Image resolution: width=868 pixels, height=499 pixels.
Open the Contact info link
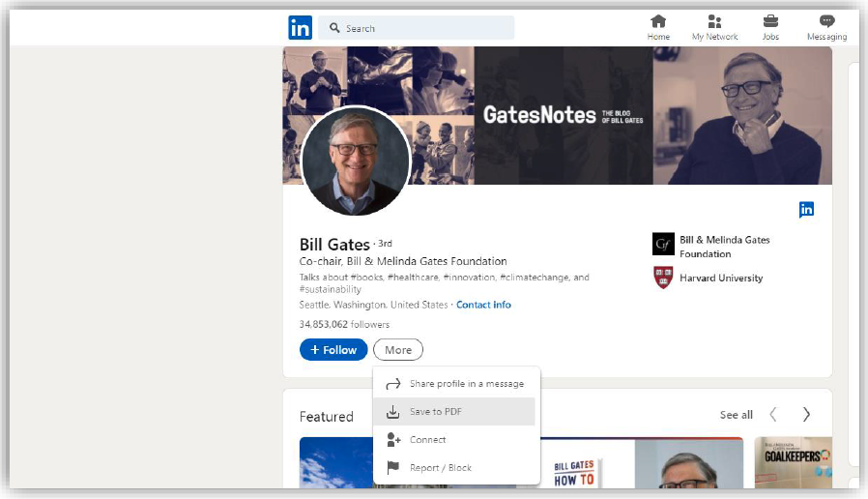tap(483, 305)
